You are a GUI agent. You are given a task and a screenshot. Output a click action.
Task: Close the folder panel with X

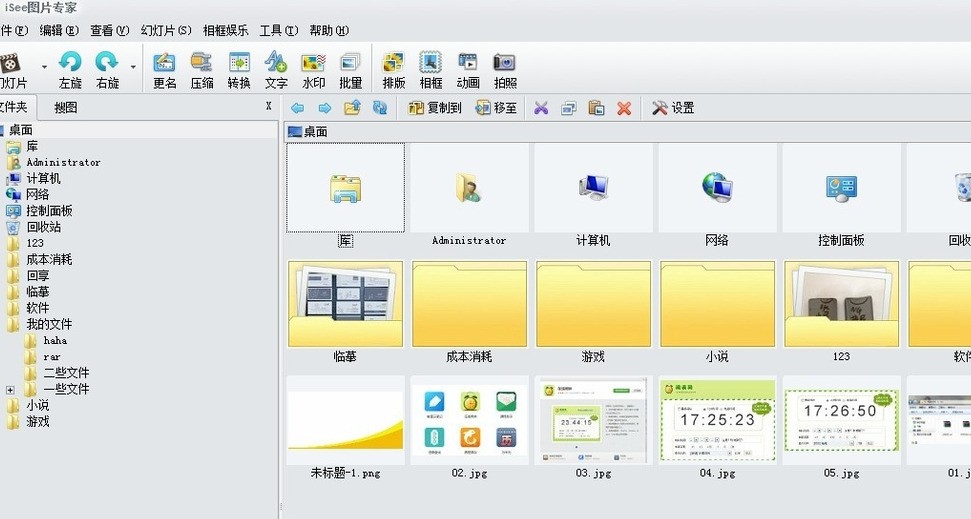pos(269,106)
